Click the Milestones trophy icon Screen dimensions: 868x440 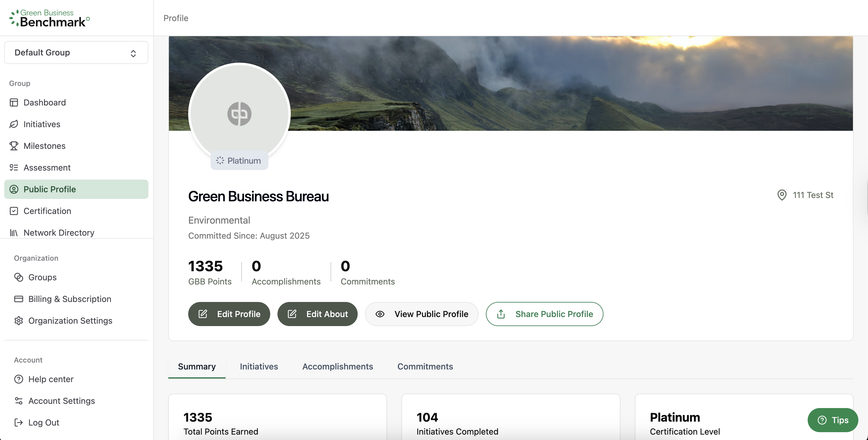14,146
